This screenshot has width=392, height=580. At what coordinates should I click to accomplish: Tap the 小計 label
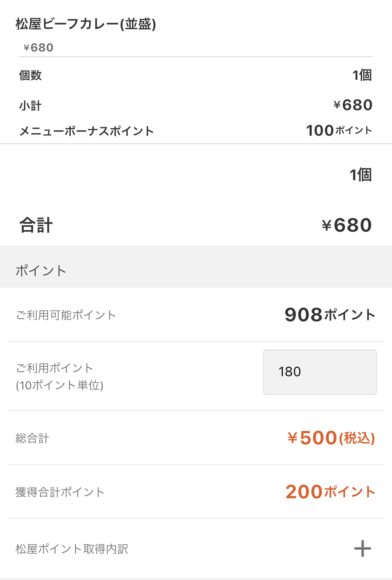tap(30, 106)
